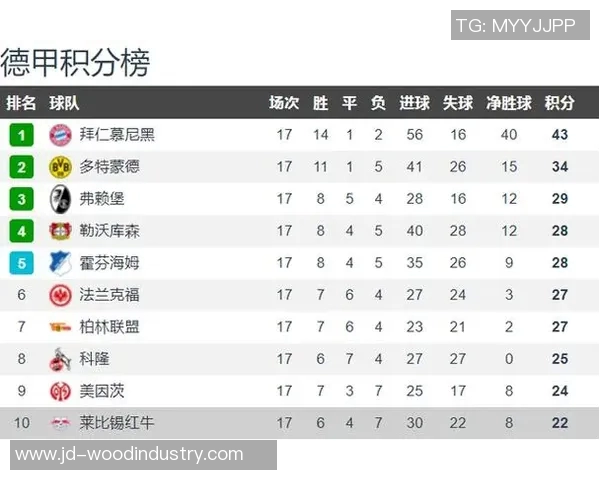
Task: Click the blue rank 5 badge
Action: 22,263
